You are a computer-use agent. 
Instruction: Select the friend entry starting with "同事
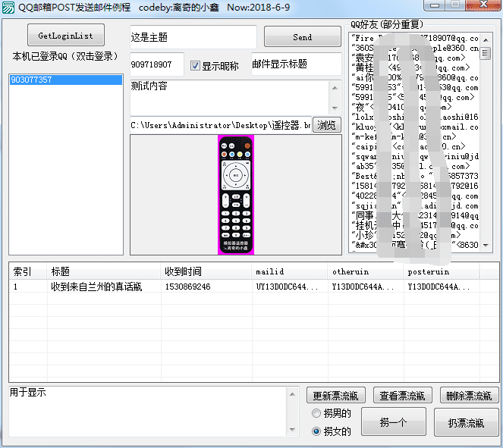coord(415,215)
